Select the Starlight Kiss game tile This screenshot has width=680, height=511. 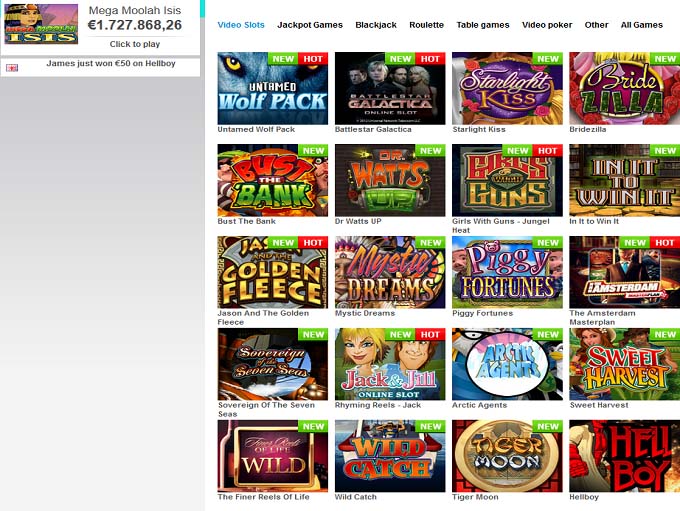[x=507, y=88]
